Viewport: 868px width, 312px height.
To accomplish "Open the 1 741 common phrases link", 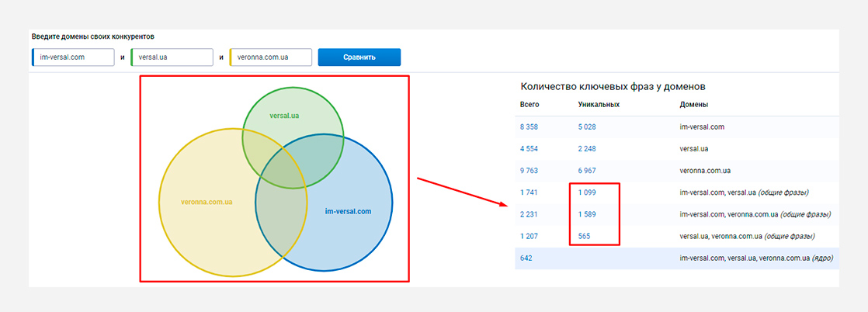I will (529, 192).
